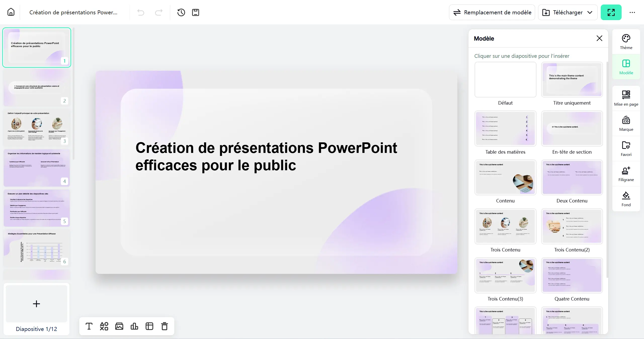
Task: Open Mise en page options
Action: pyautogui.click(x=626, y=98)
